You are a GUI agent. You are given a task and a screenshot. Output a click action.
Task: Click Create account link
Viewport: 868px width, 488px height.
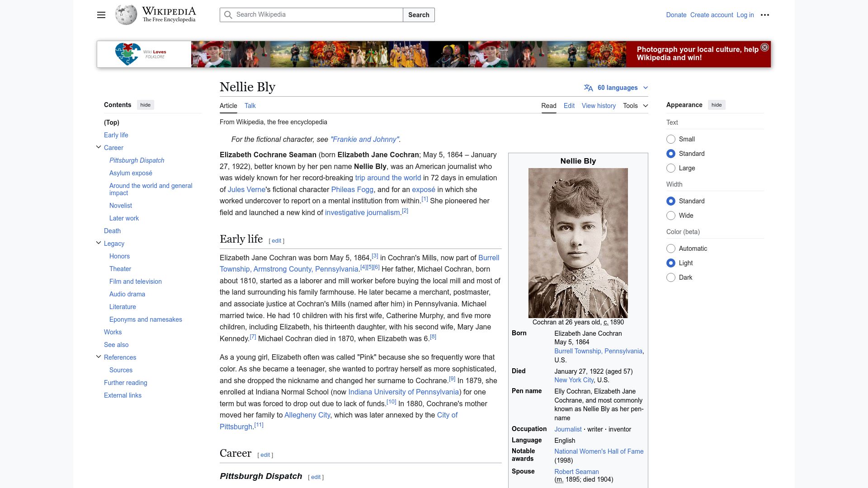click(x=712, y=15)
